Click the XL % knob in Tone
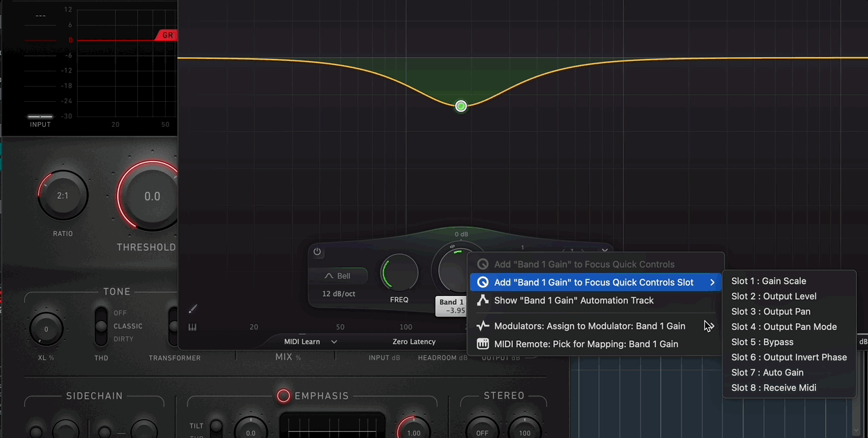 46,329
